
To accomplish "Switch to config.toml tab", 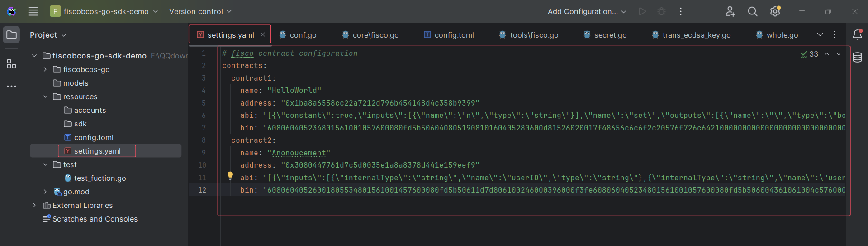I will pyautogui.click(x=449, y=35).
